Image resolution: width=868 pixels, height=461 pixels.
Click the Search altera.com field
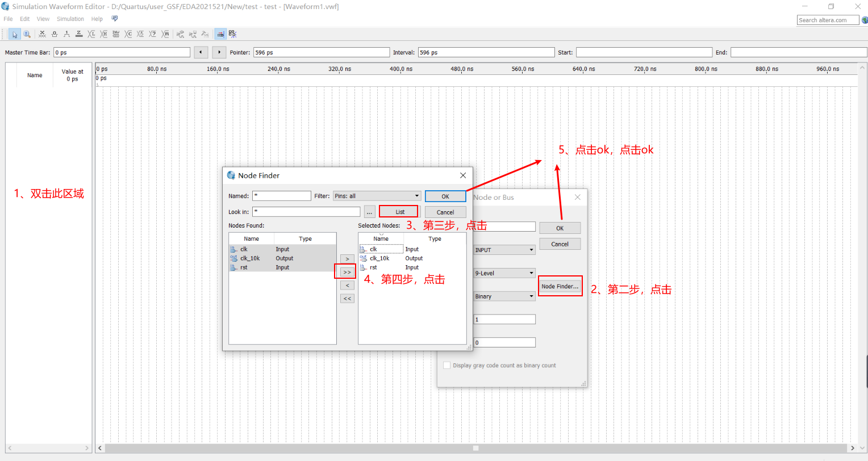click(828, 20)
